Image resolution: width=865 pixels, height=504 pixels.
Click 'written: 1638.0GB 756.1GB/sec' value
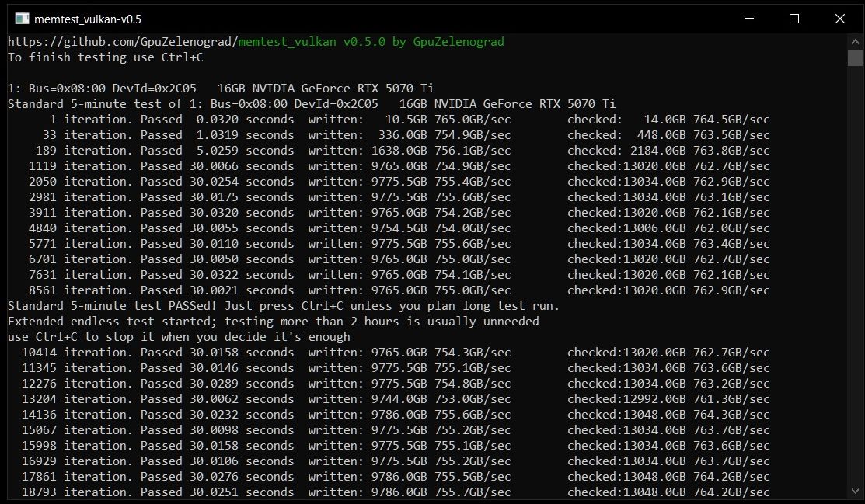click(410, 150)
